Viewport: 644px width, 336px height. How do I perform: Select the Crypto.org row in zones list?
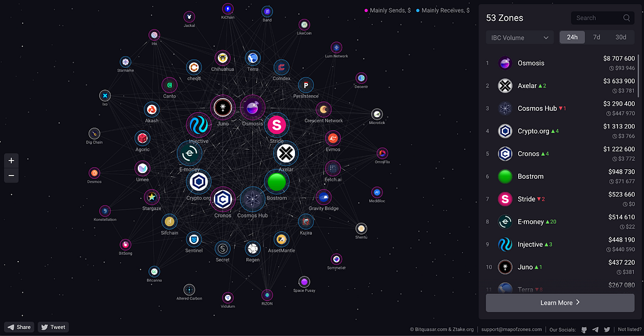click(x=560, y=131)
